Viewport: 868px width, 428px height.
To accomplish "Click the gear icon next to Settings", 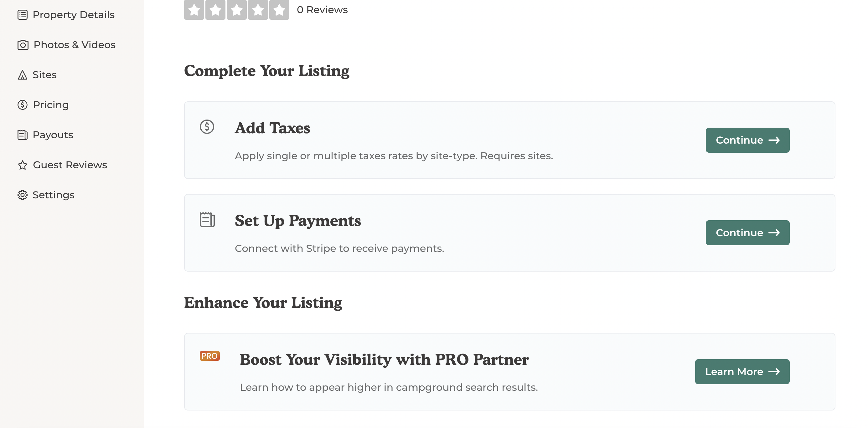I will tap(22, 195).
